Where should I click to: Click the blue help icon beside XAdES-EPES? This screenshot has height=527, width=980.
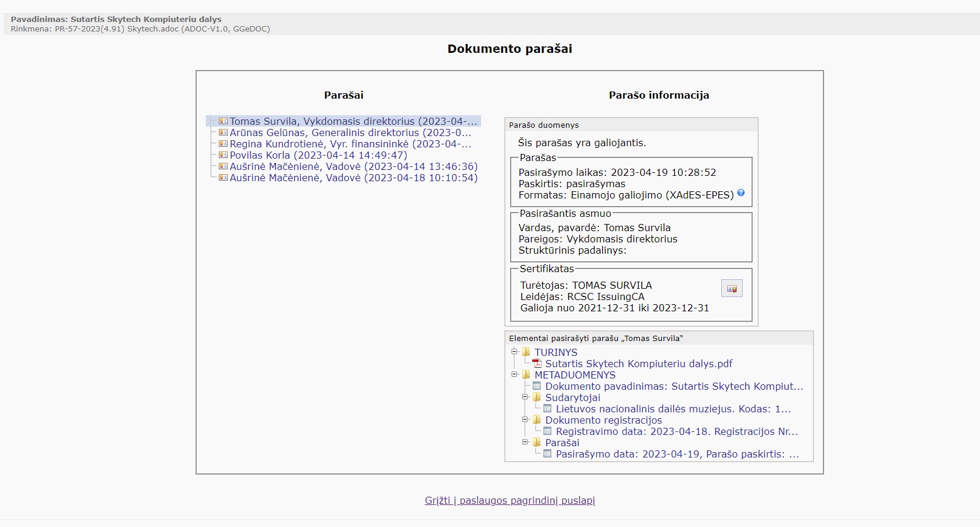pos(740,193)
